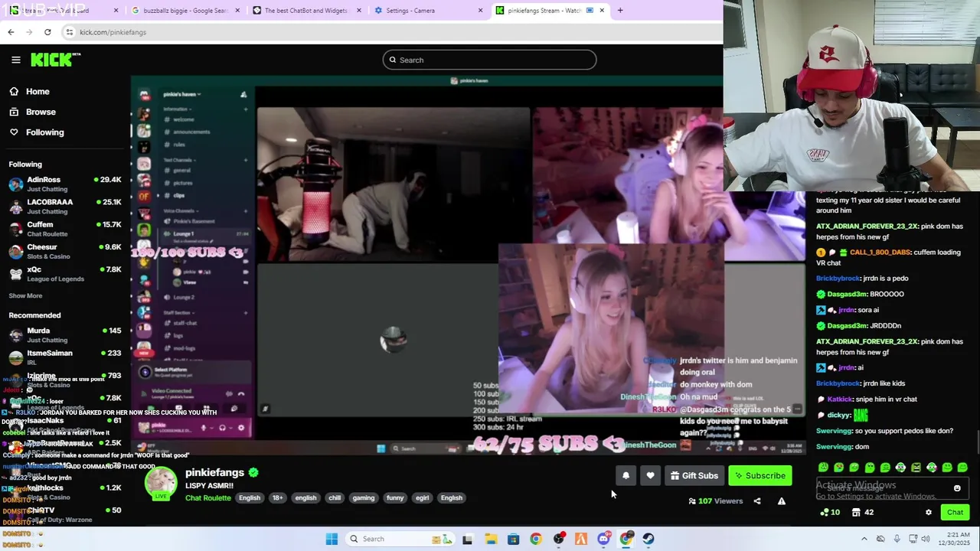Click the kick.com/pinkiefangs address bar

390,32
